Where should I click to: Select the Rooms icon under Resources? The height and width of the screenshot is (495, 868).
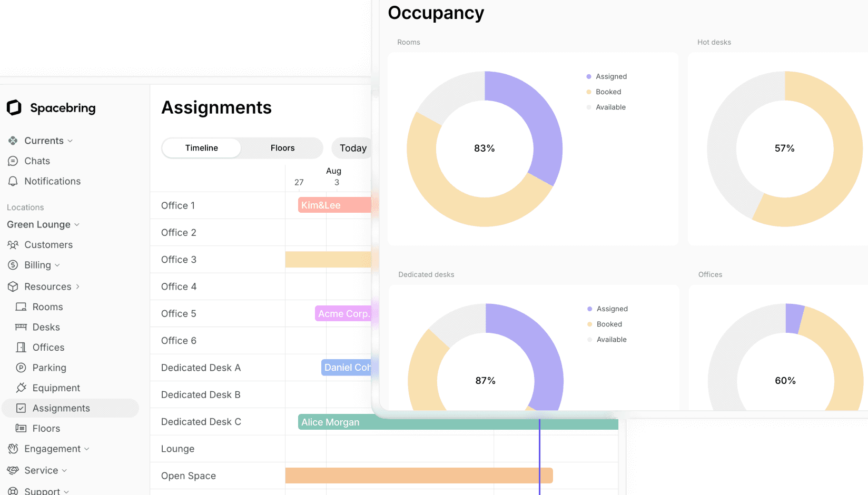click(21, 306)
